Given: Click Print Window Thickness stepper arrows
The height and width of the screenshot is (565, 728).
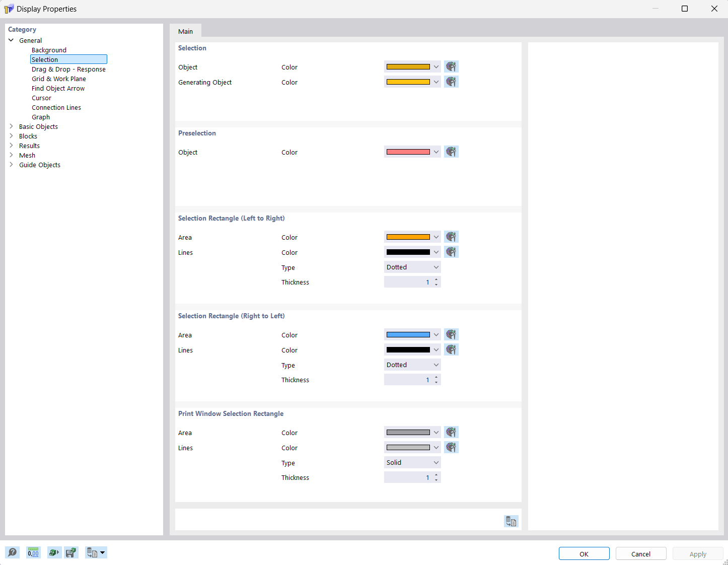Looking at the screenshot, I should click(x=436, y=477).
